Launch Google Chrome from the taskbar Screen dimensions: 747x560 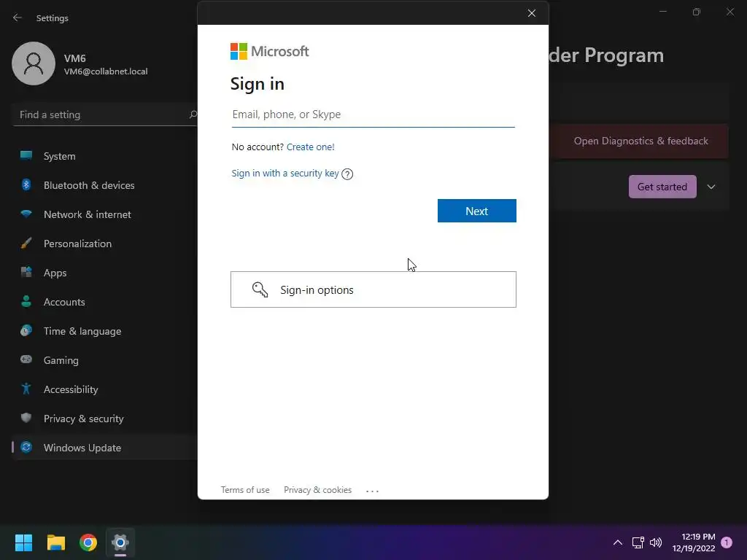pyautogui.click(x=88, y=542)
